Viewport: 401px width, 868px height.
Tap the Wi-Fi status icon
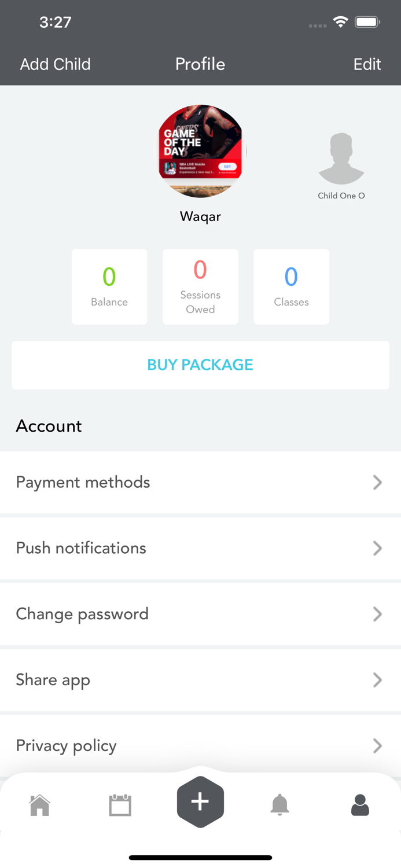tap(341, 23)
